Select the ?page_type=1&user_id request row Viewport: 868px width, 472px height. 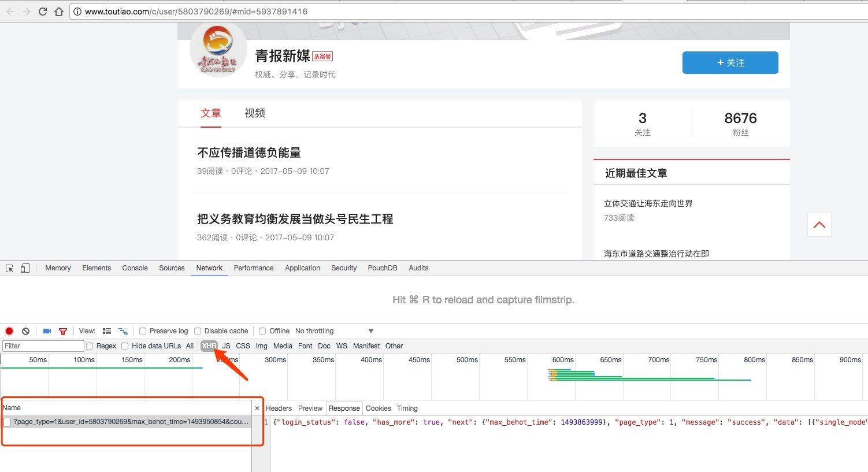click(126, 422)
